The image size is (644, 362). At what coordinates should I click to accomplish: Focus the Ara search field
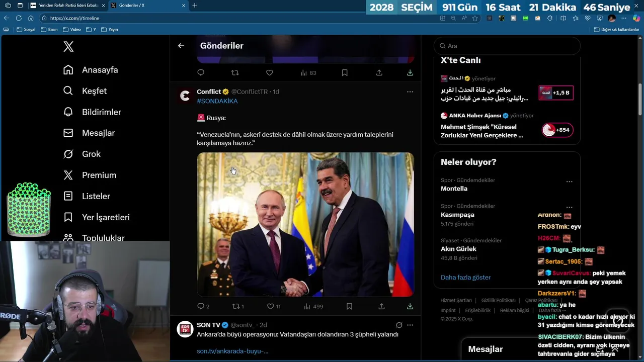click(x=507, y=46)
